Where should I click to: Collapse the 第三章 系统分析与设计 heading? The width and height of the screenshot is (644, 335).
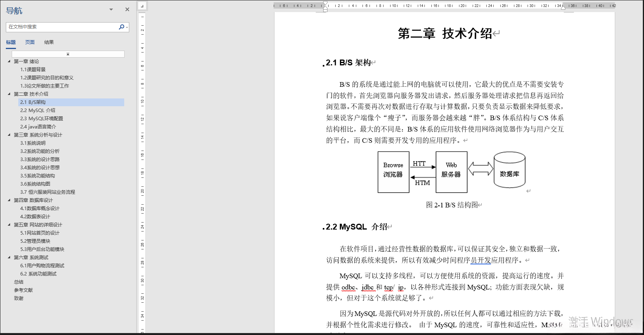point(9,135)
